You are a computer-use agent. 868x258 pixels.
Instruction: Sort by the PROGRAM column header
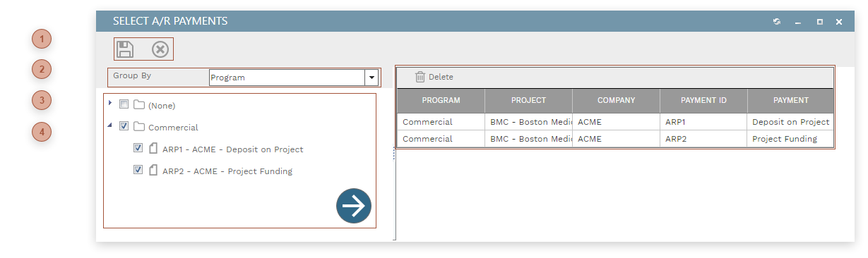pos(441,101)
